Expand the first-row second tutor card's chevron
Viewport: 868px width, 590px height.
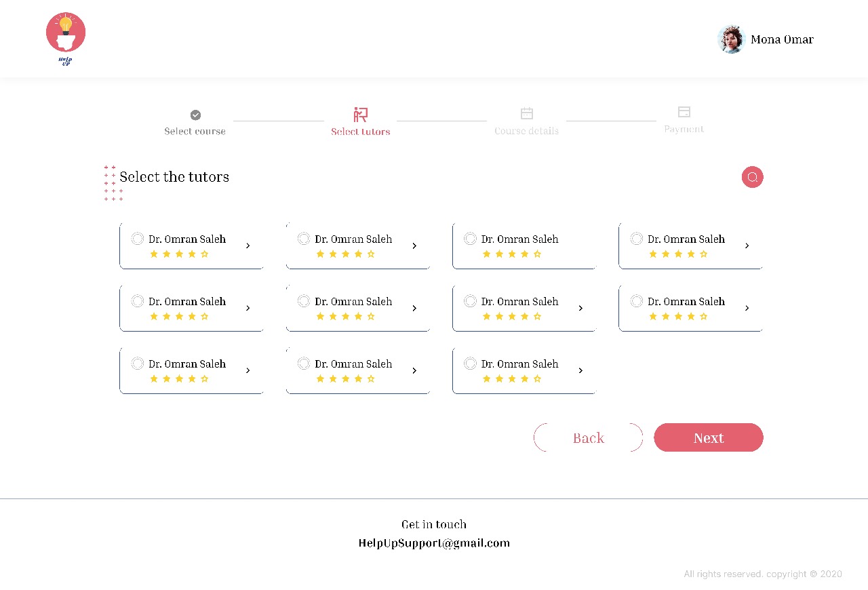point(414,245)
